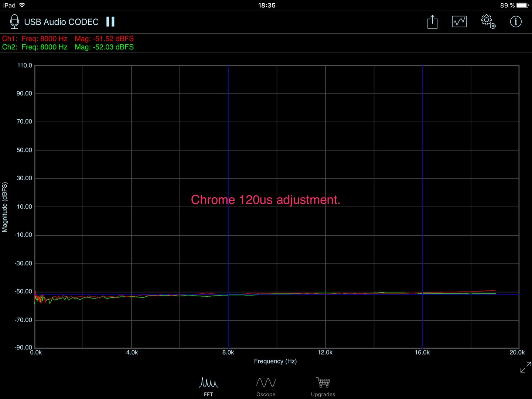Select the Ch1 frequency readout
Screen dimensions: 532x399
pos(44,38)
